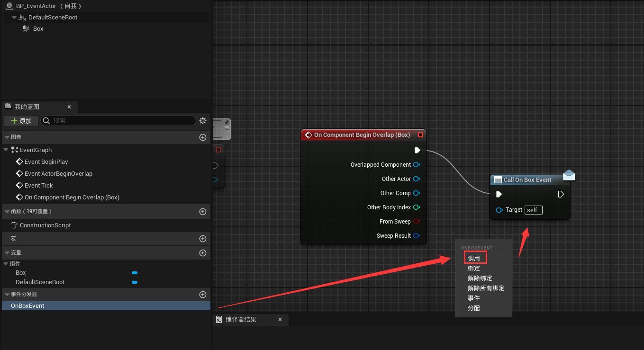Viewport: 644px width, 350px height.
Task: Collapse the 事件分发器 section
Action: [7, 294]
